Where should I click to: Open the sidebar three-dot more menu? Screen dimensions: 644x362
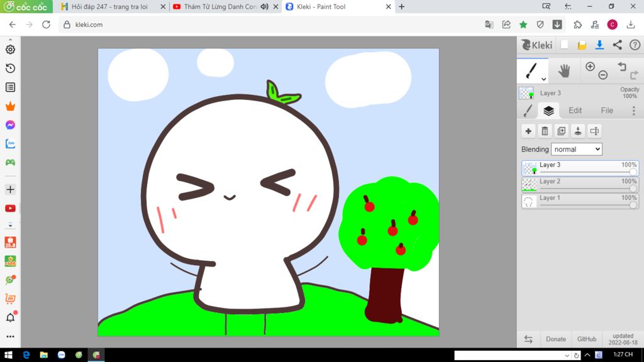point(10,337)
